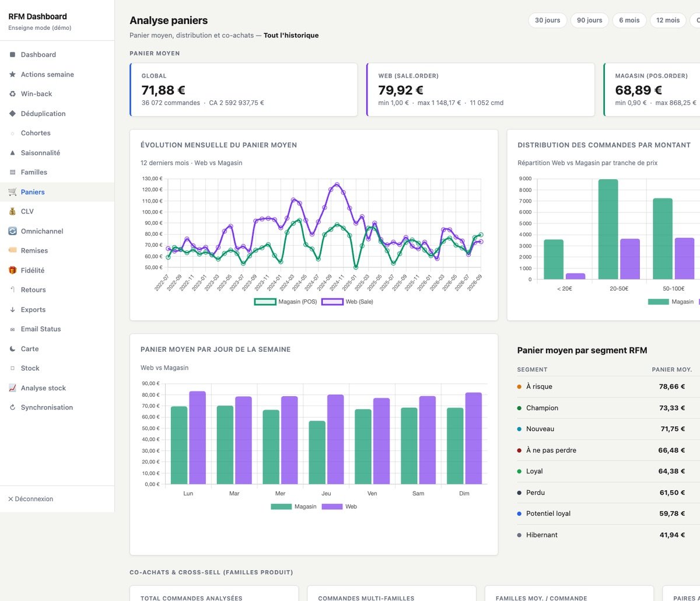This screenshot has height=601, width=700.
Task: Open the Dashboard page
Action: point(57,55)
